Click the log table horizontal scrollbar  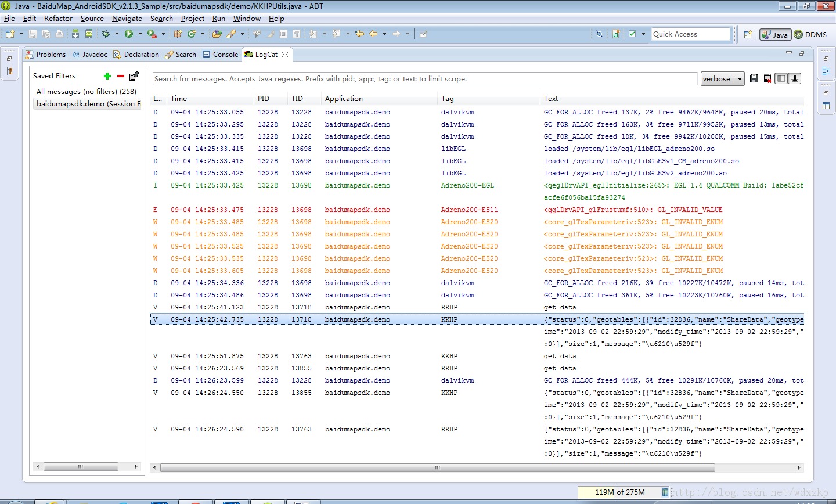coord(438,467)
